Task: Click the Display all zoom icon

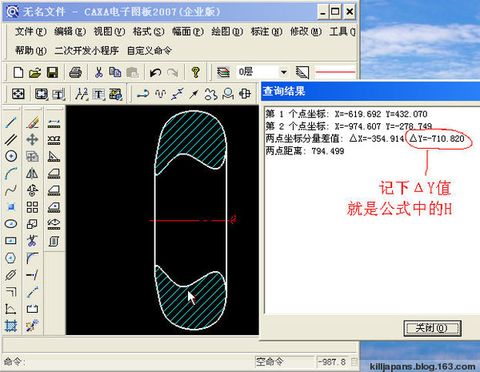Action: tap(18, 94)
